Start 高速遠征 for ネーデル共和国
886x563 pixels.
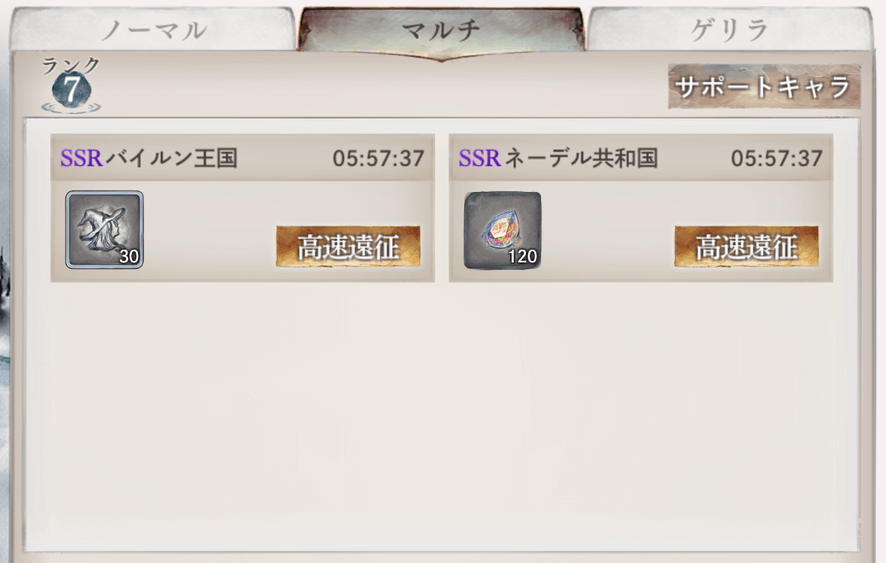click(x=746, y=246)
